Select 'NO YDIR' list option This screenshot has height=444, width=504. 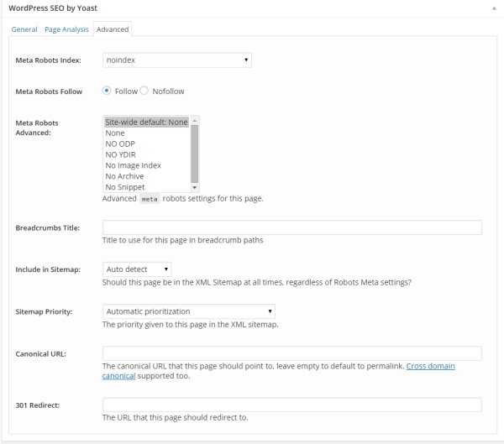pyautogui.click(x=146, y=154)
